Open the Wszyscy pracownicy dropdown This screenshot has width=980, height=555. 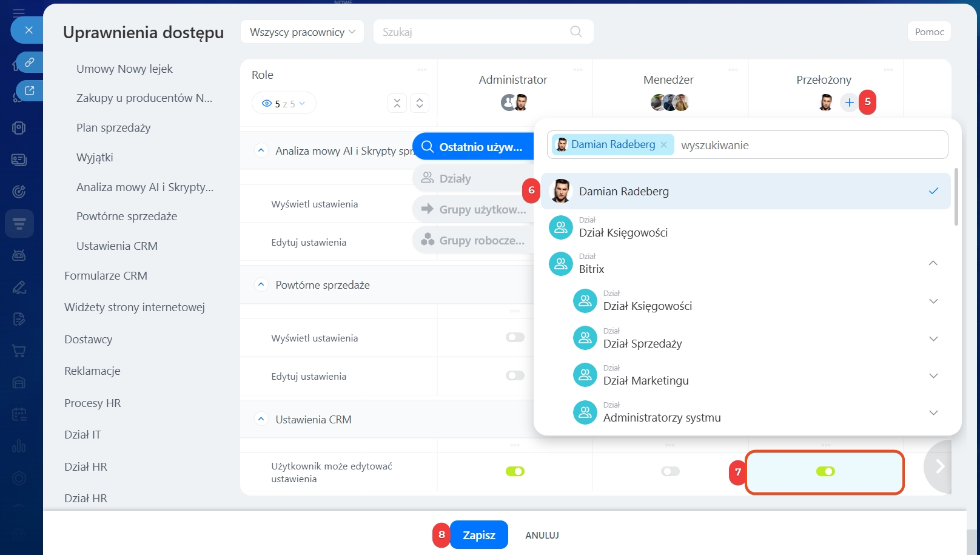click(x=302, y=32)
